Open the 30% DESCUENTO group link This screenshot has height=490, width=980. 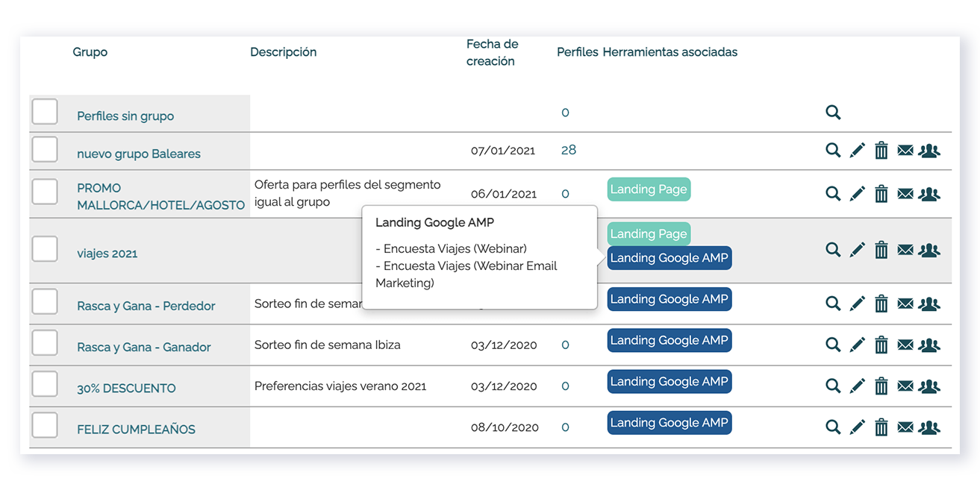[127, 389]
